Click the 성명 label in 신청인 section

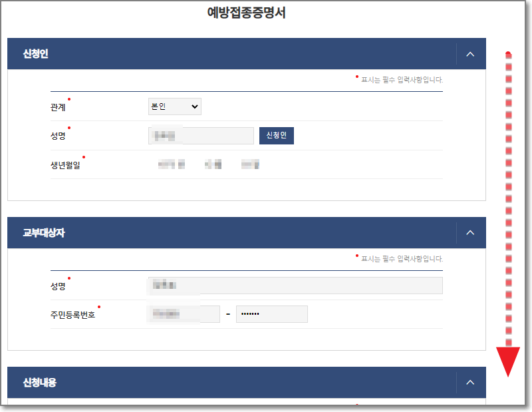[58, 136]
